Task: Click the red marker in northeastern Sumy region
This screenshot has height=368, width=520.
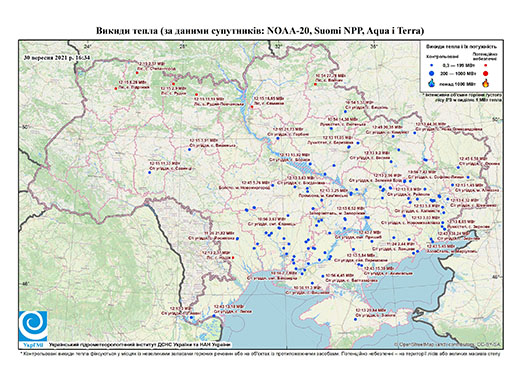Action: coord(315,84)
